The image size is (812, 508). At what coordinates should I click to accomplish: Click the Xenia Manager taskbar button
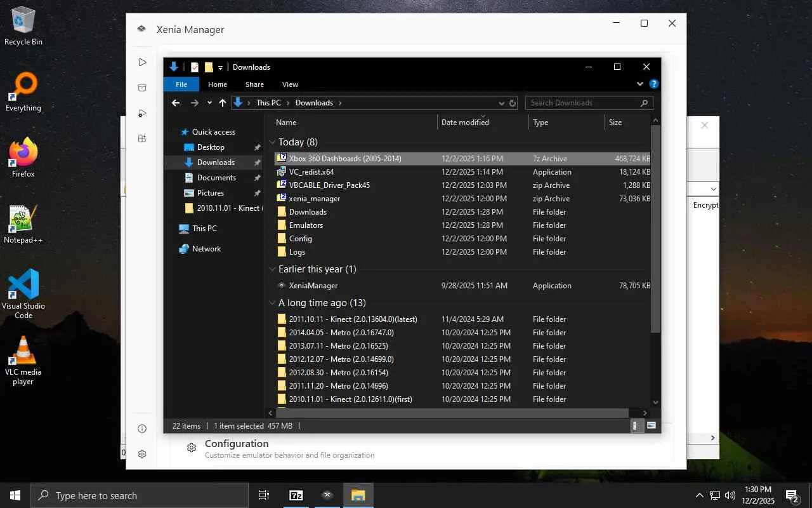[327, 495]
